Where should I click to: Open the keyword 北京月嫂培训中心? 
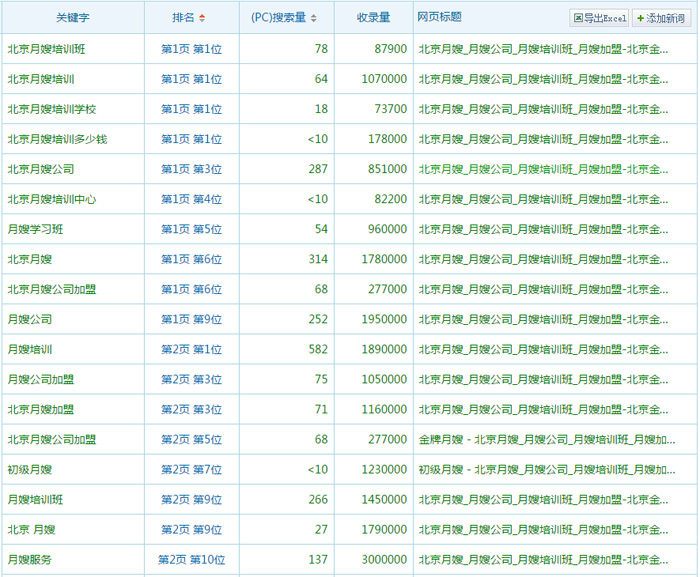tap(52, 199)
